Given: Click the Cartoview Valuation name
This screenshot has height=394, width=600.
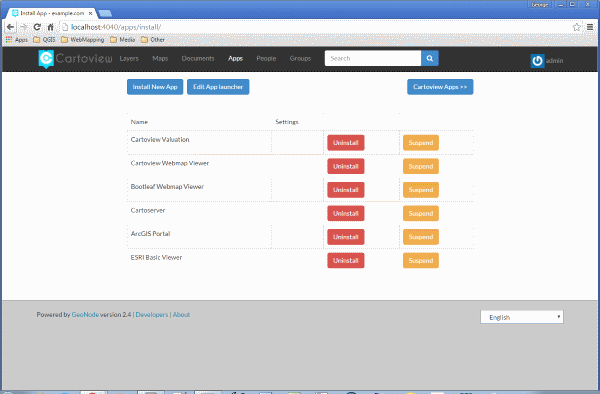Looking at the screenshot, I should [x=160, y=140].
